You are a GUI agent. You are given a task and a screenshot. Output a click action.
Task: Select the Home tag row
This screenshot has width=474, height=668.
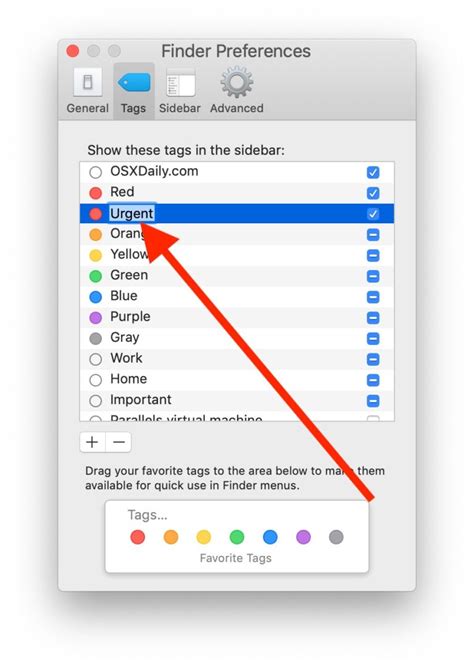coord(237,380)
